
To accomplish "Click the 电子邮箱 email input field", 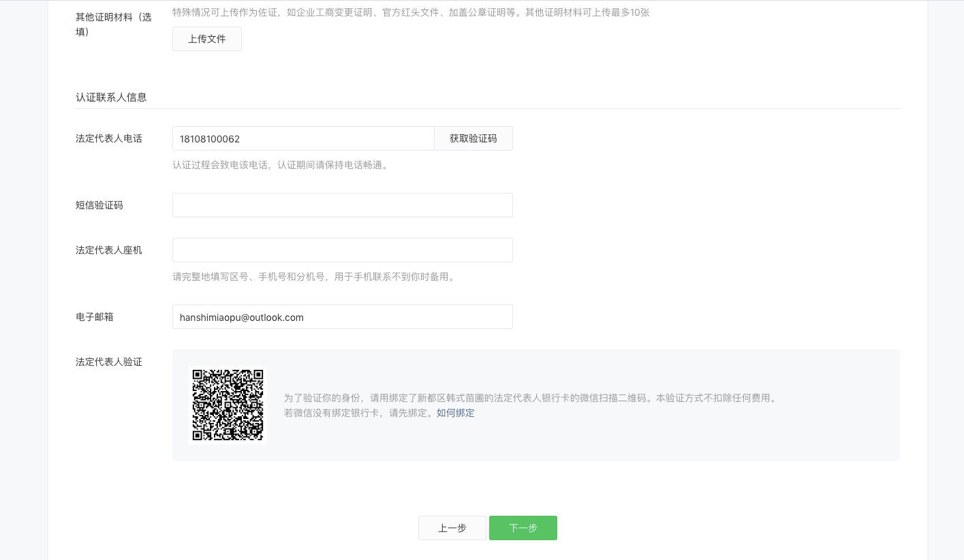I will click(x=343, y=317).
